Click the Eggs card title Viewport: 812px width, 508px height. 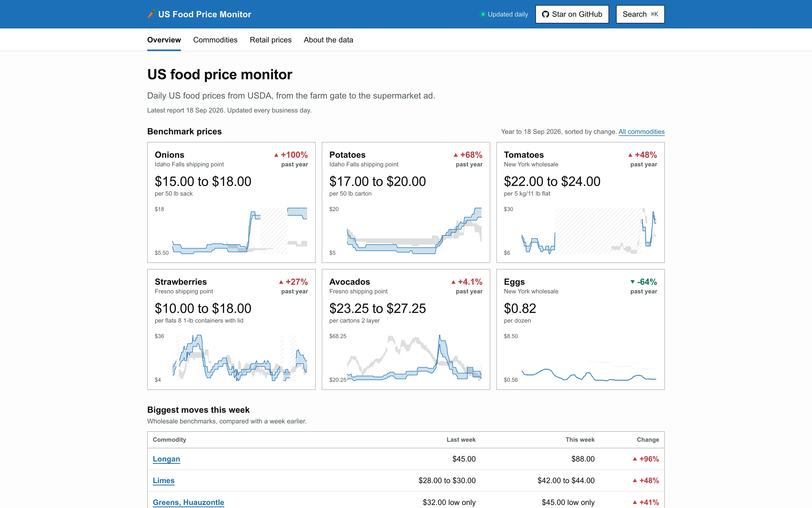tap(514, 282)
